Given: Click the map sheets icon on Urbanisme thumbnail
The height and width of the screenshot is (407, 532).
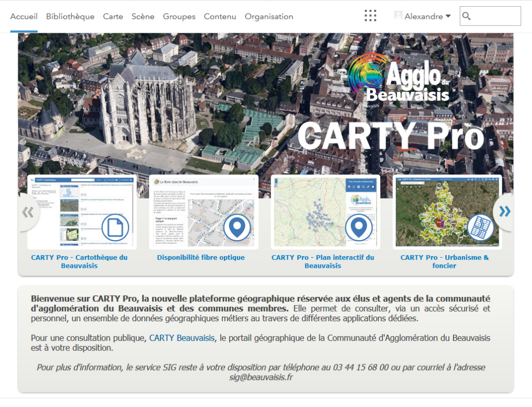Looking at the screenshot, I should click(x=480, y=227).
